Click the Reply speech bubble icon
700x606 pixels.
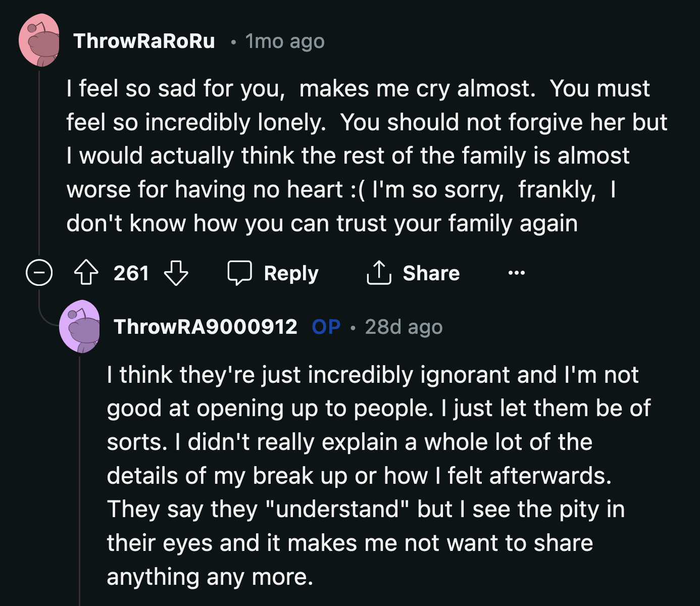[241, 273]
